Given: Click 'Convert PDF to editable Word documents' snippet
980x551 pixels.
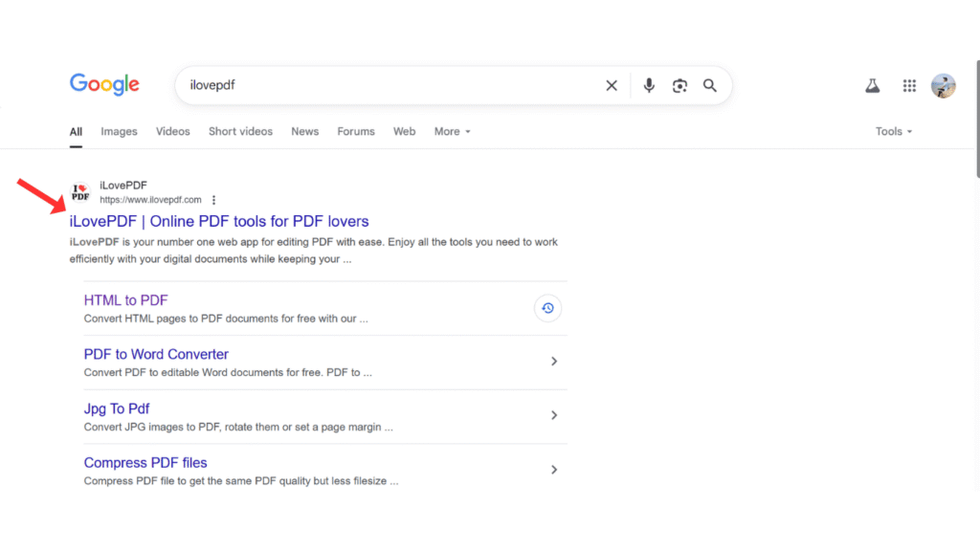Looking at the screenshot, I should click(x=228, y=372).
